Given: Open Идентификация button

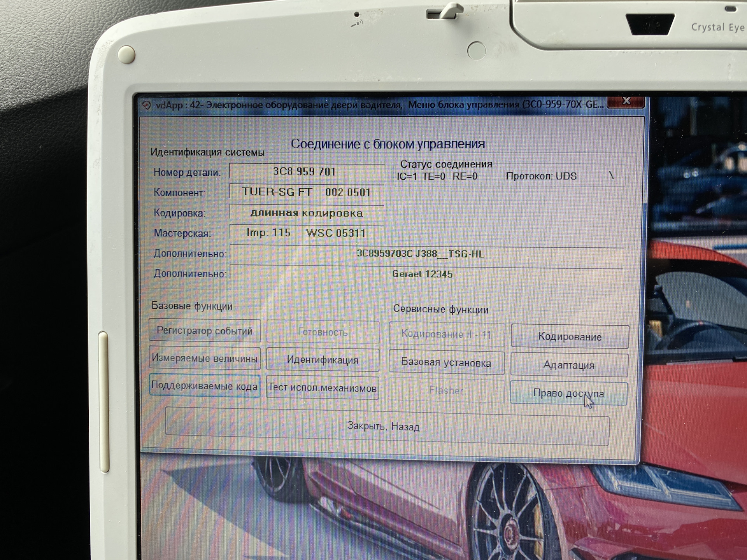Looking at the screenshot, I should (323, 360).
